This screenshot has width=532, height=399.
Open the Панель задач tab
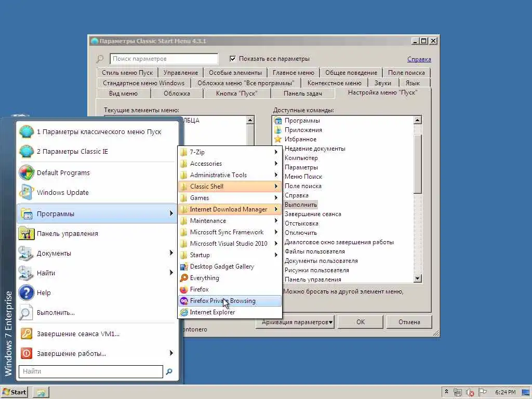pyautogui.click(x=303, y=94)
